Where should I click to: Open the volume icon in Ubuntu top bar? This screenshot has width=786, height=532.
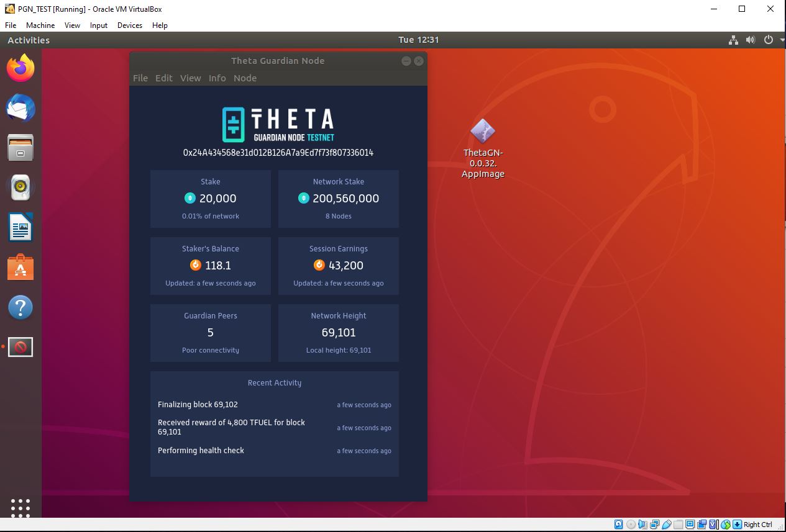click(x=751, y=40)
